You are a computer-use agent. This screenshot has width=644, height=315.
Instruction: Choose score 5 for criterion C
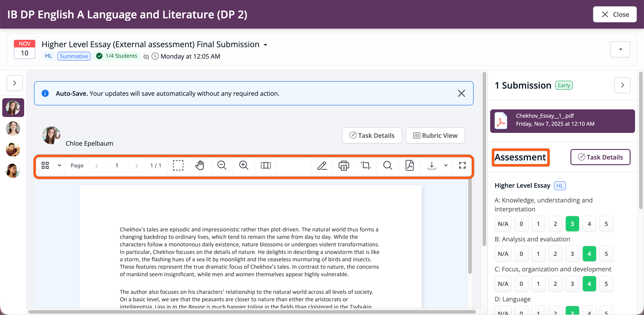click(606, 284)
